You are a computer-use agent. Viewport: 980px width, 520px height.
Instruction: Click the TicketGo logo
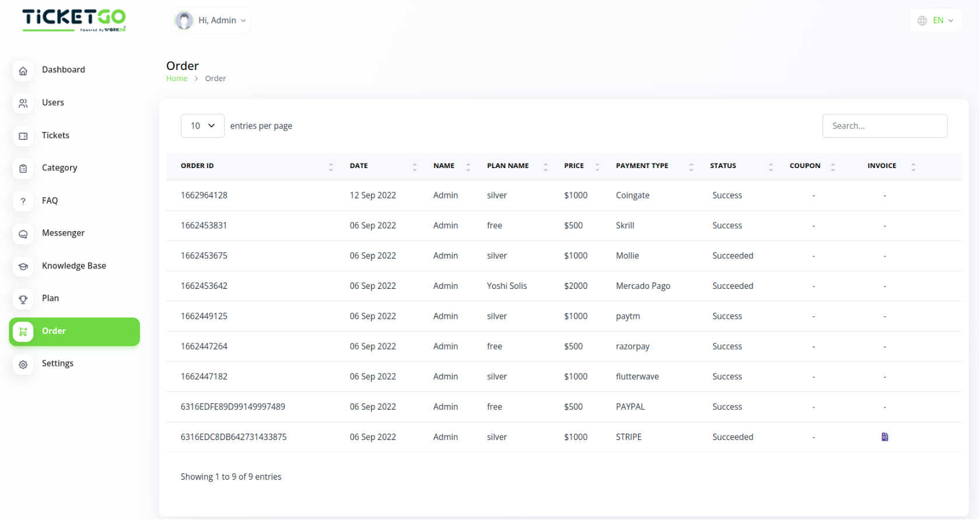[x=74, y=20]
